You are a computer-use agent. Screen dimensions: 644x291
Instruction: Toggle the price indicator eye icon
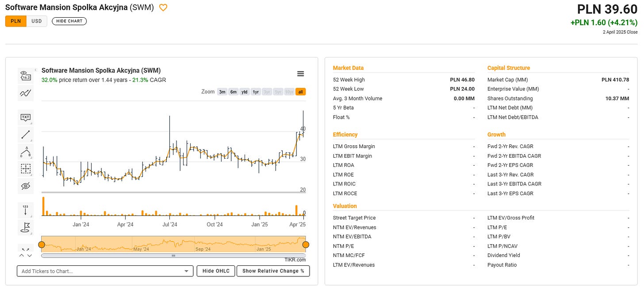coord(26,76)
